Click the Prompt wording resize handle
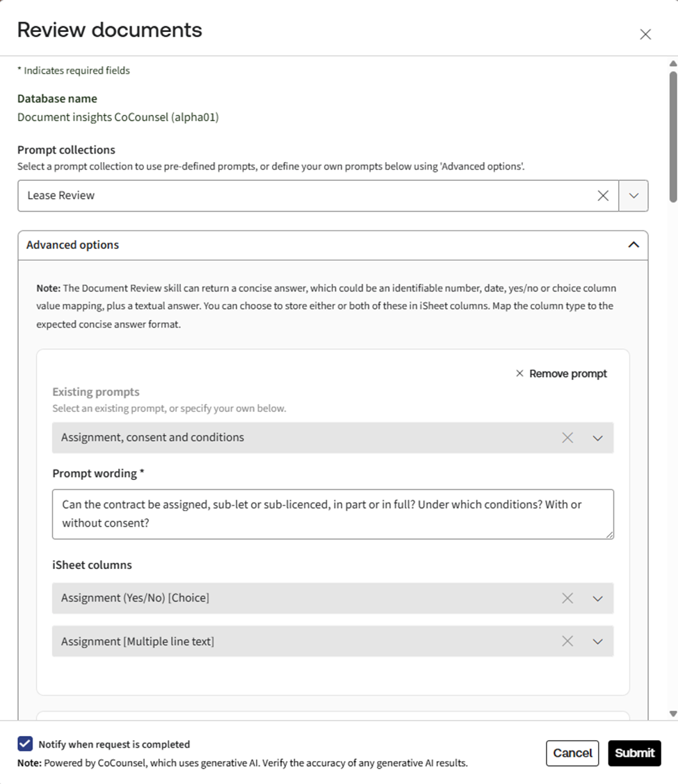678x784 pixels. coord(610,535)
